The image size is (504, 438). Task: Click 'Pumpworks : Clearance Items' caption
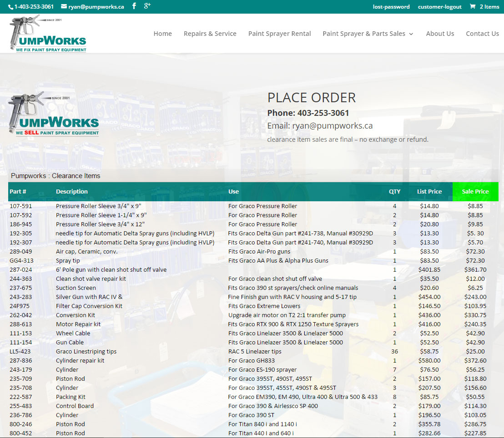55,176
